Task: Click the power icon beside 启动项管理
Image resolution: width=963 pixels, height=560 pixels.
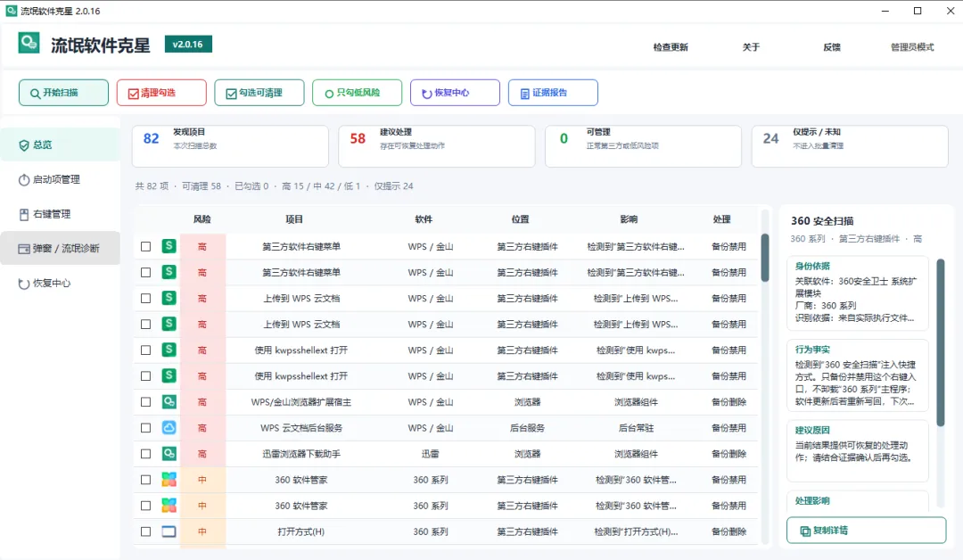Action: coord(24,180)
